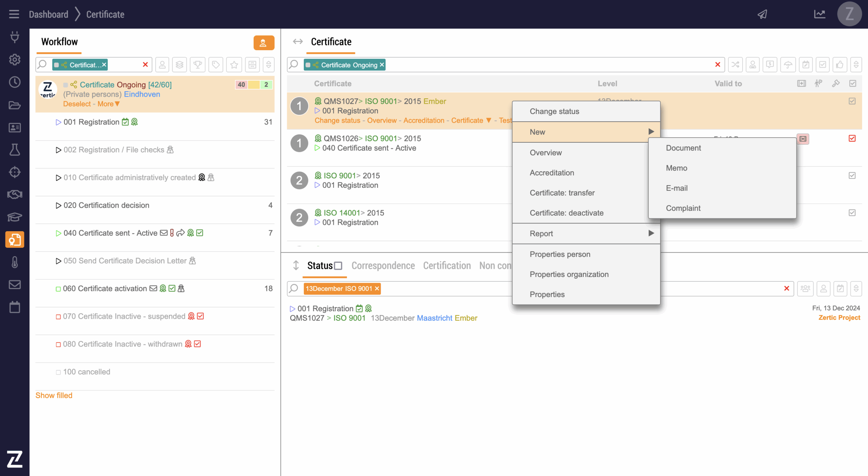This screenshot has height=476, width=868.
Task: Click the graduation cap icon in sidebar
Action: tap(15, 217)
